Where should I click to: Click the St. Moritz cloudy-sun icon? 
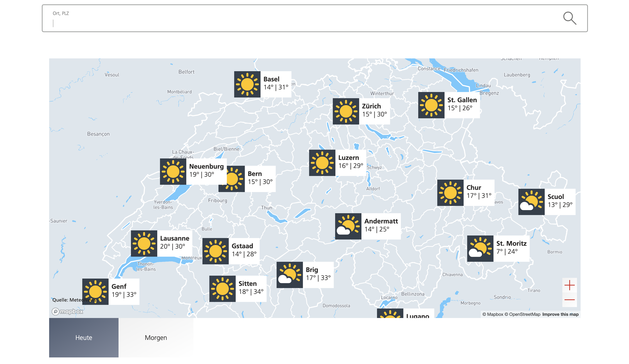point(480,248)
